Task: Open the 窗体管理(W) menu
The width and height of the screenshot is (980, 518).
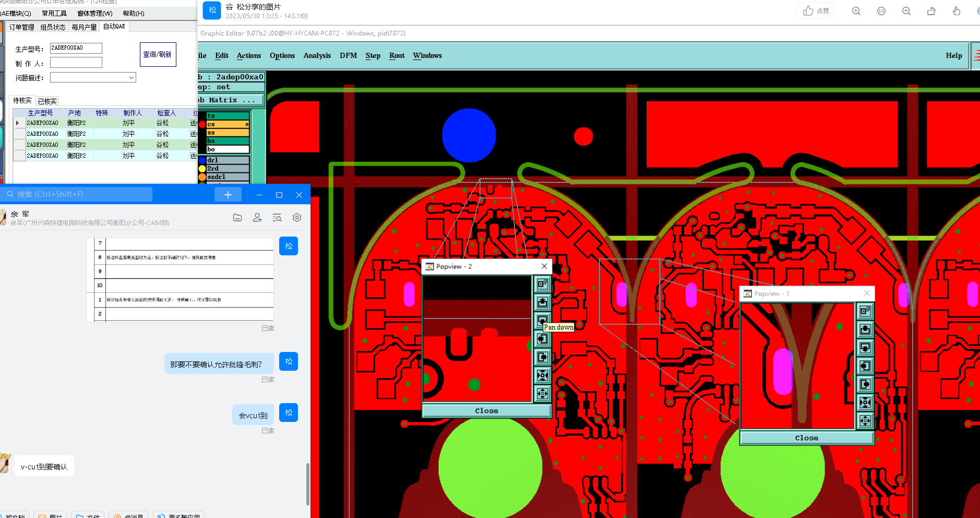Action: coord(95,14)
